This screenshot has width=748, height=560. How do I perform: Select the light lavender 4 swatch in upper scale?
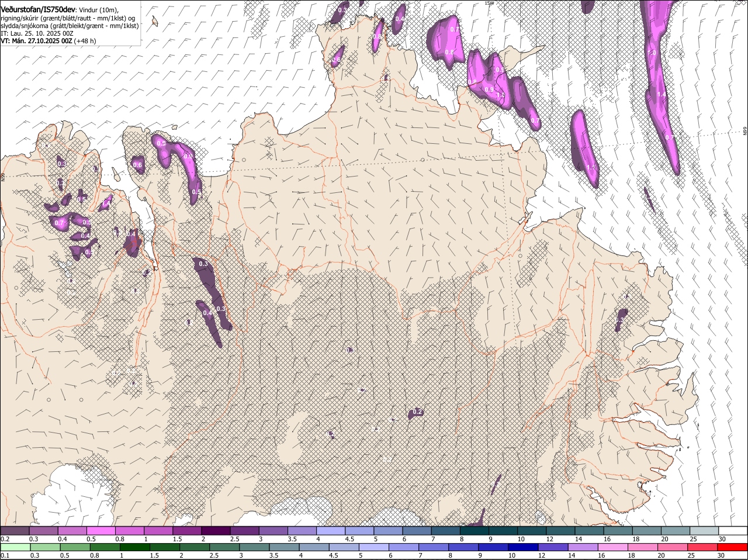coord(331,530)
